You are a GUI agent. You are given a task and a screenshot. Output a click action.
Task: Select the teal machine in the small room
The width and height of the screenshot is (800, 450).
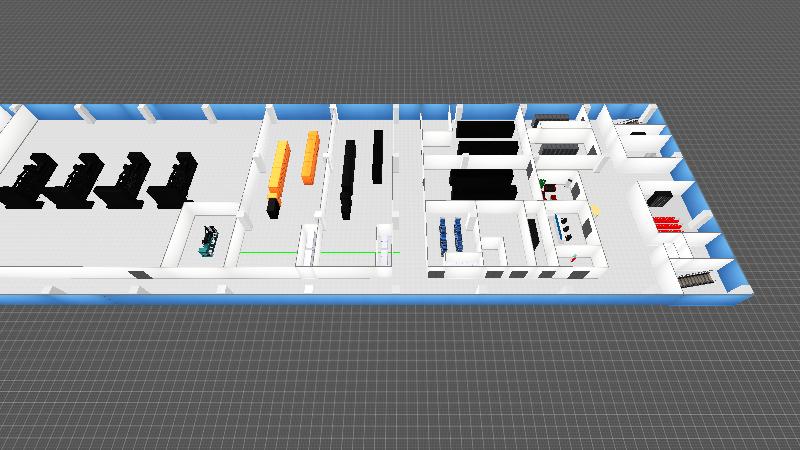pyautogui.click(x=210, y=241)
